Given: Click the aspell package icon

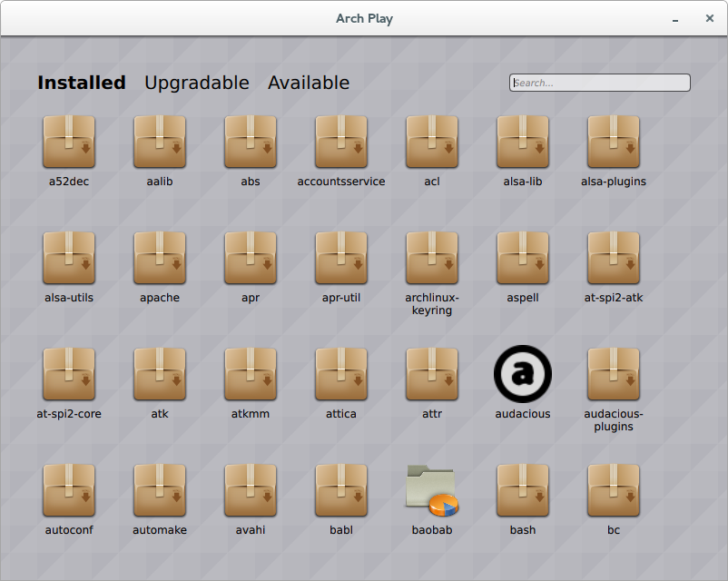Looking at the screenshot, I should pos(523,258).
